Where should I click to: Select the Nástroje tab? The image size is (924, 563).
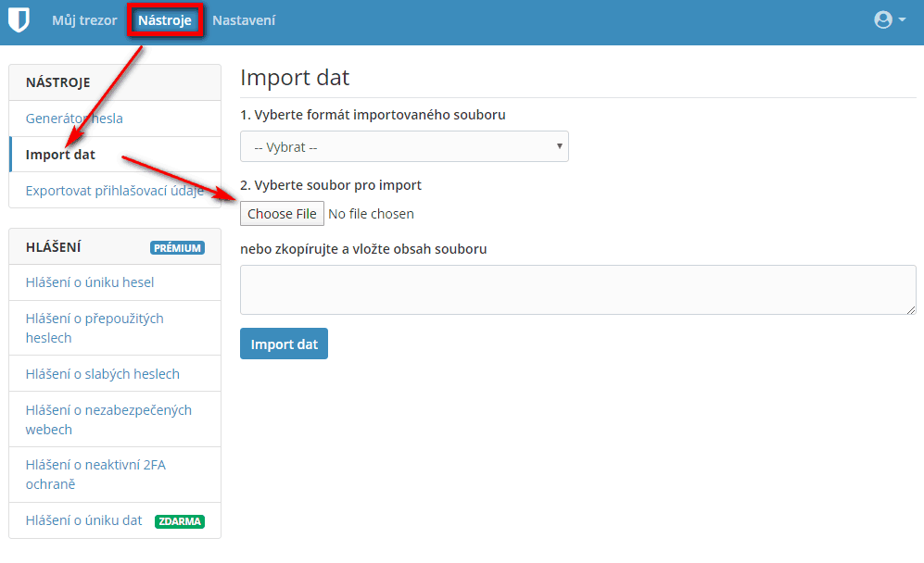tap(165, 20)
